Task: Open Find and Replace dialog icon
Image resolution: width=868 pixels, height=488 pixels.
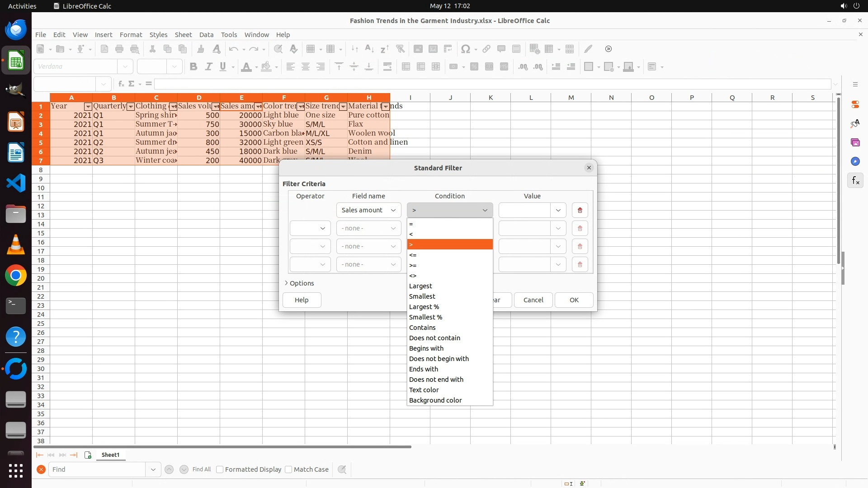Action: (342, 469)
